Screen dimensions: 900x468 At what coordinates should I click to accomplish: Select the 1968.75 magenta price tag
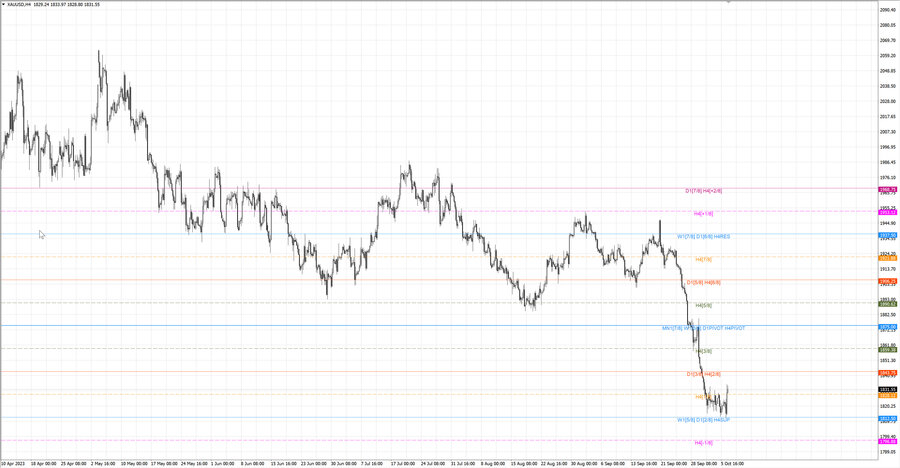[x=888, y=189]
